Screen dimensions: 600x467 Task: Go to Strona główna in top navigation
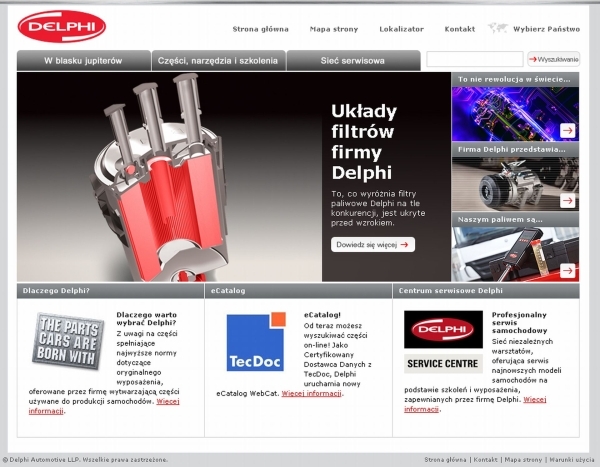click(259, 29)
